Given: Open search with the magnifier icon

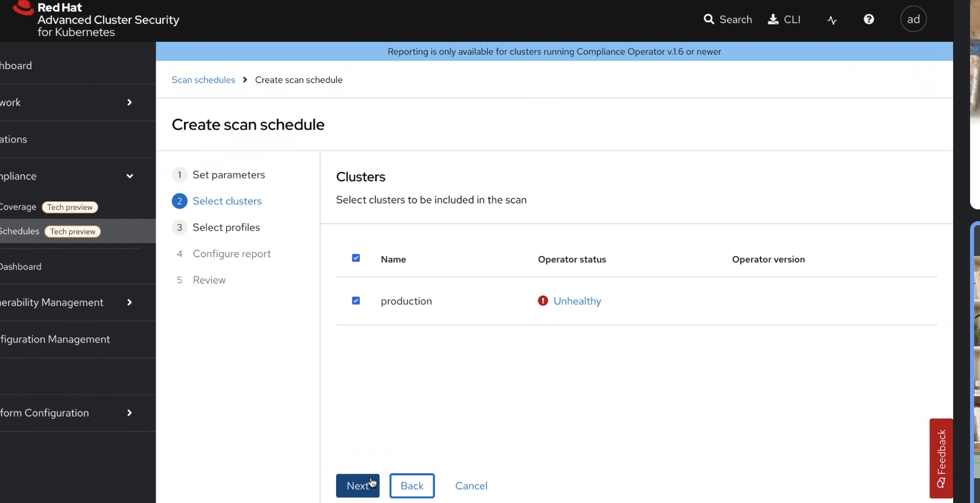Looking at the screenshot, I should point(708,19).
